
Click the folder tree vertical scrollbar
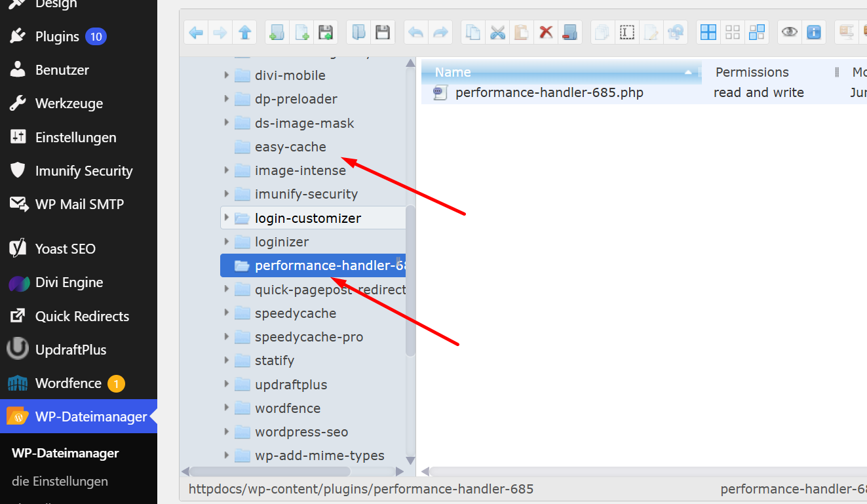(411, 281)
